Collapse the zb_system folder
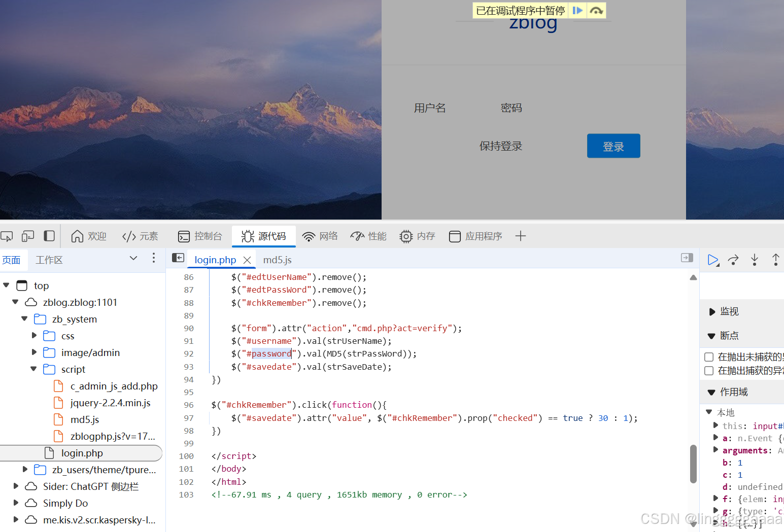Viewport: 784px width, 532px height. tap(24, 319)
